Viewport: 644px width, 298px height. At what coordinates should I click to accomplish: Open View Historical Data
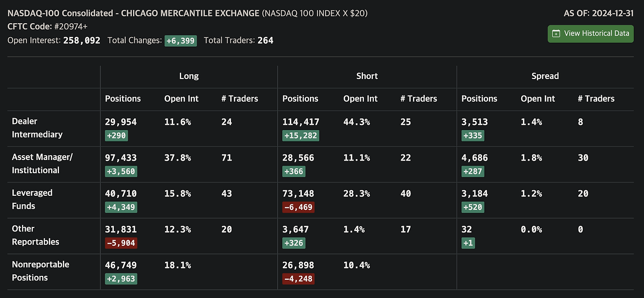pos(591,34)
